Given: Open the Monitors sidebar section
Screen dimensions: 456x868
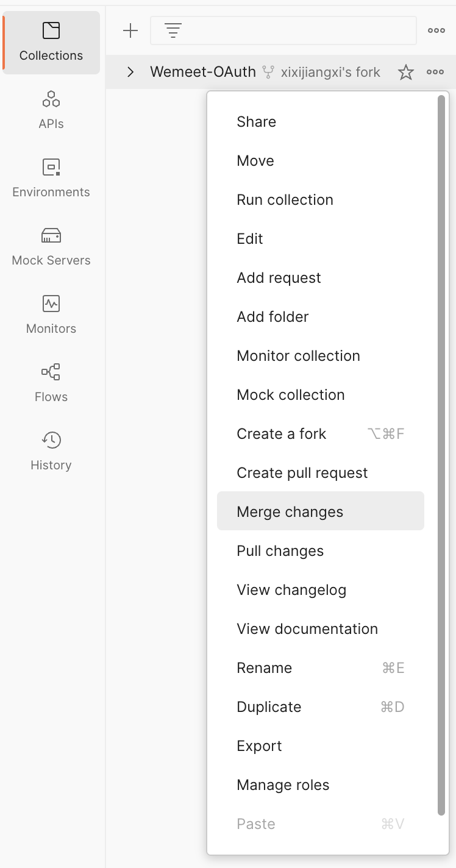Looking at the screenshot, I should [x=51, y=315].
